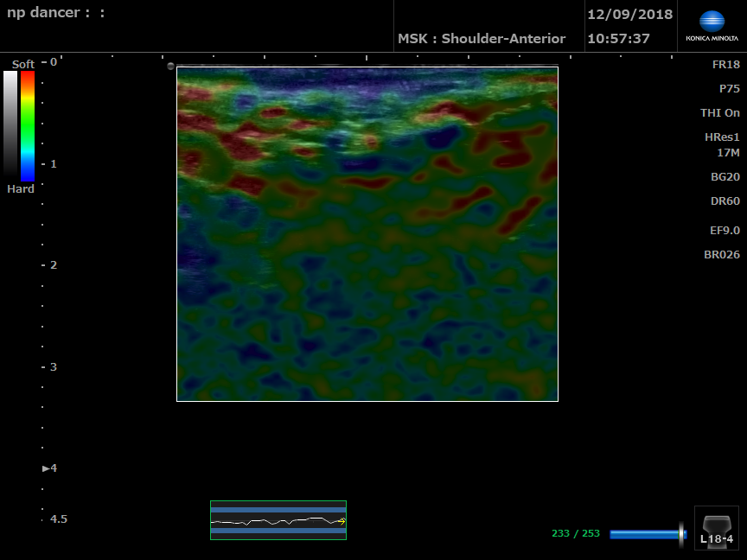Click the EF9.0 parameter
Image resolution: width=747 pixels, height=560 pixels.
pyautogui.click(x=725, y=231)
